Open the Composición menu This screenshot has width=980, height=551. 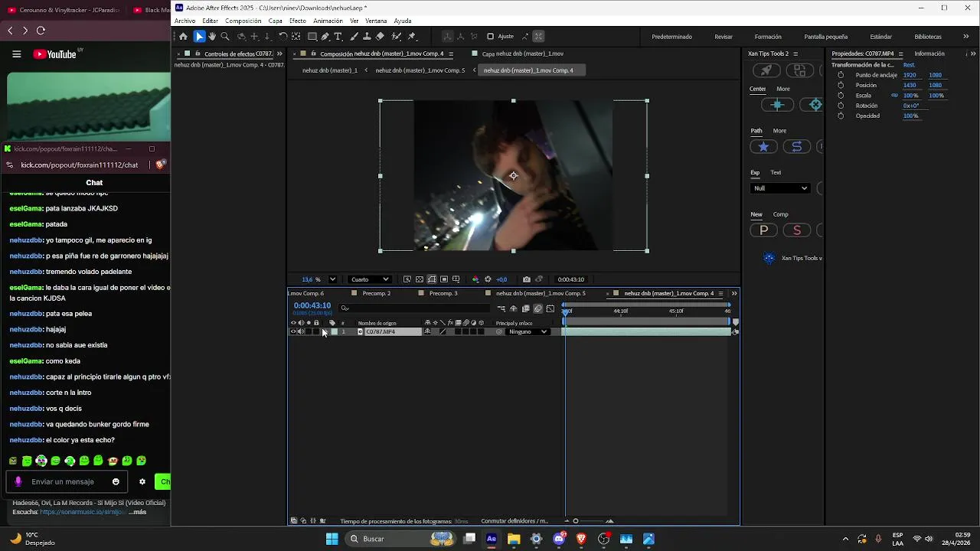click(x=243, y=21)
